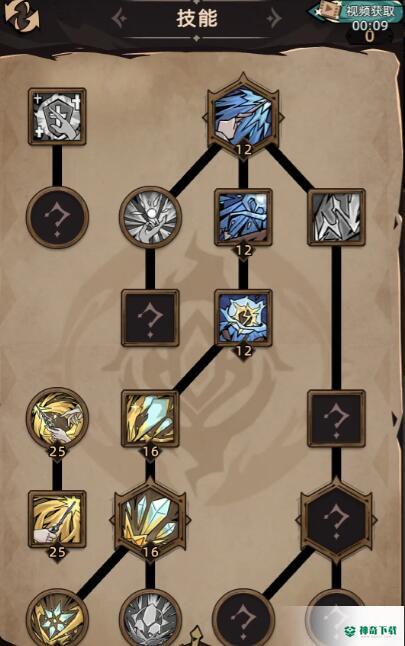Image resolution: width=405 pixels, height=646 pixels.
Task: Tap the 技能 title header
Action: point(197,19)
